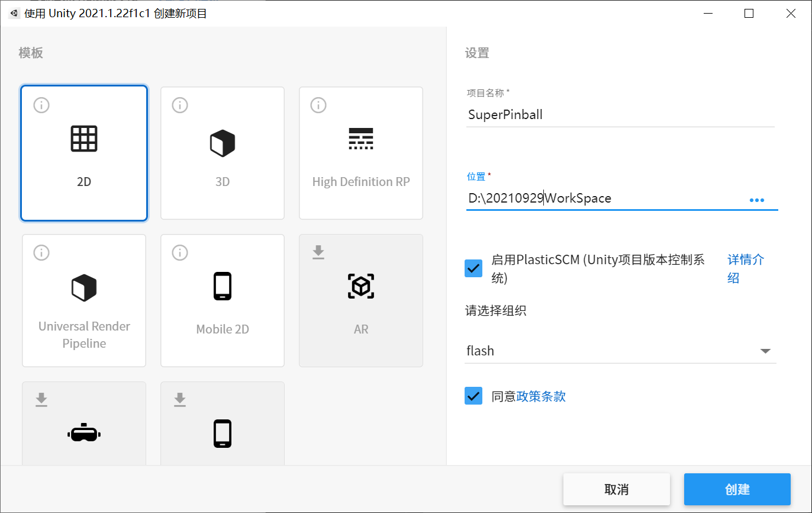
Task: Open info for High Definition RP template
Action: click(318, 105)
